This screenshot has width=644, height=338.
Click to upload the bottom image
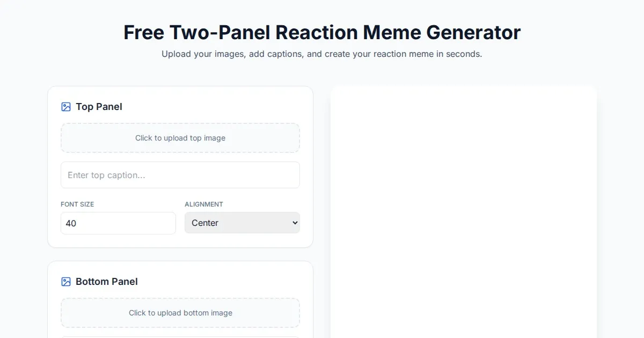(180, 313)
